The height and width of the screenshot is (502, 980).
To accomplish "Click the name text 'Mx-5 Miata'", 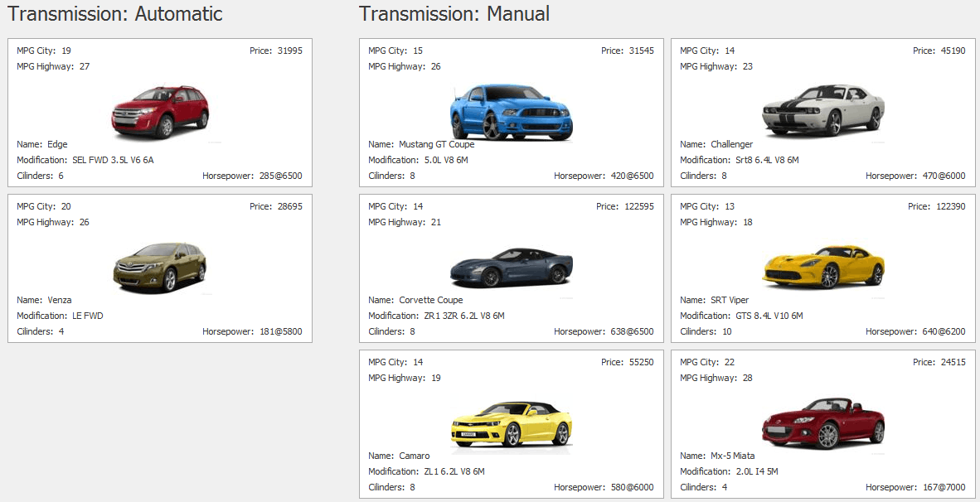I will point(732,456).
